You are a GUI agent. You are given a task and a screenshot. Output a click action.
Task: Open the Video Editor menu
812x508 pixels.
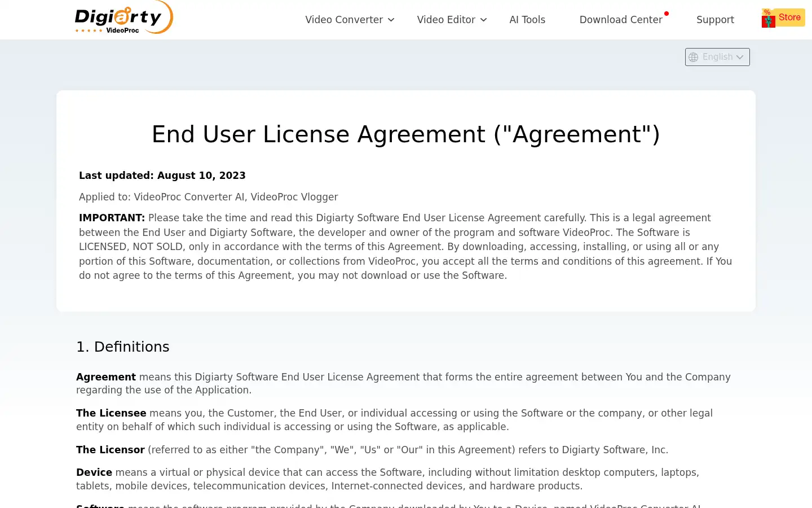[x=446, y=20]
